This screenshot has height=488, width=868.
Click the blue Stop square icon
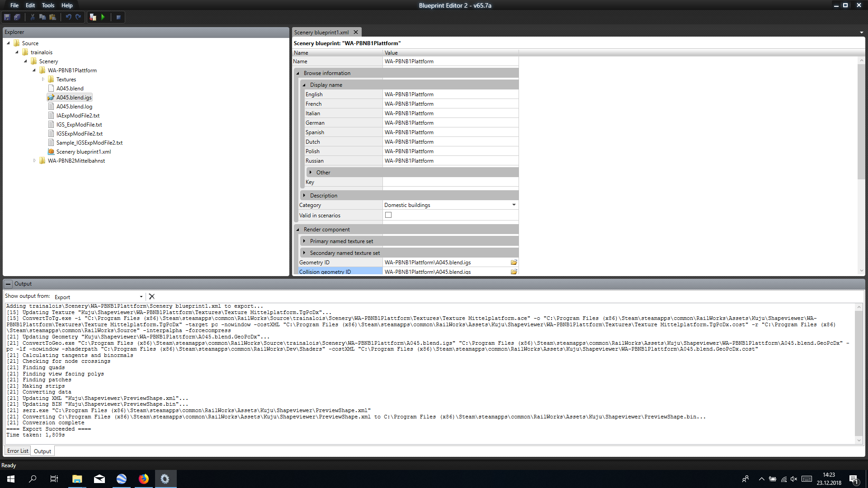(118, 17)
